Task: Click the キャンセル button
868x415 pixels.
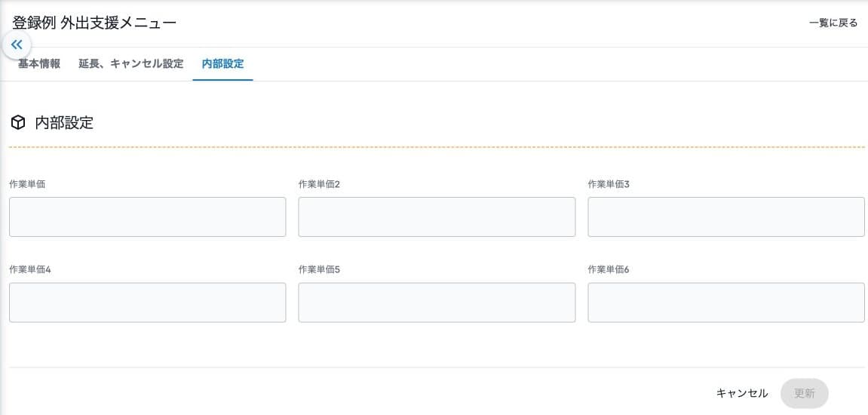Action: 742,393
